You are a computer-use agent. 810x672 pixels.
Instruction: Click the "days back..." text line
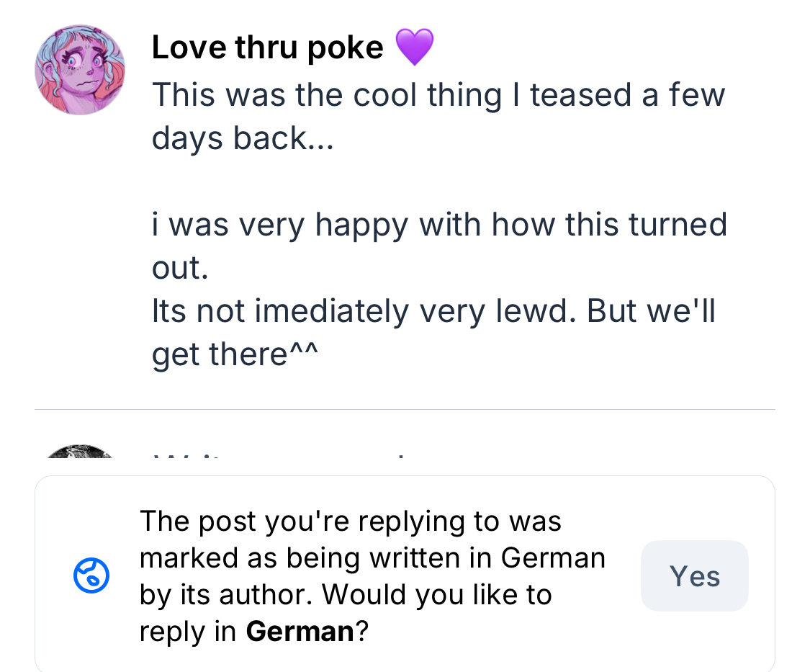[243, 138]
